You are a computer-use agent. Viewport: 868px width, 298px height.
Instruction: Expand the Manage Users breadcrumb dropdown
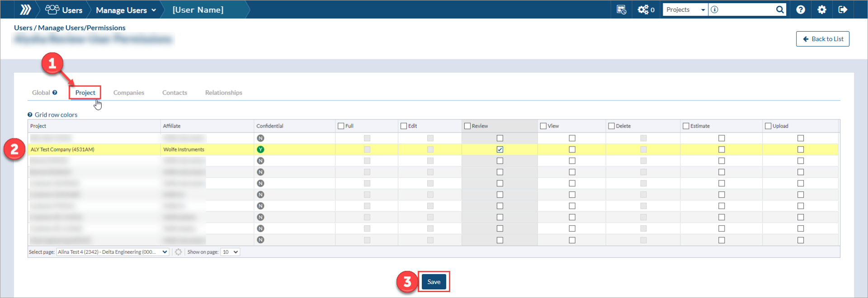(153, 10)
